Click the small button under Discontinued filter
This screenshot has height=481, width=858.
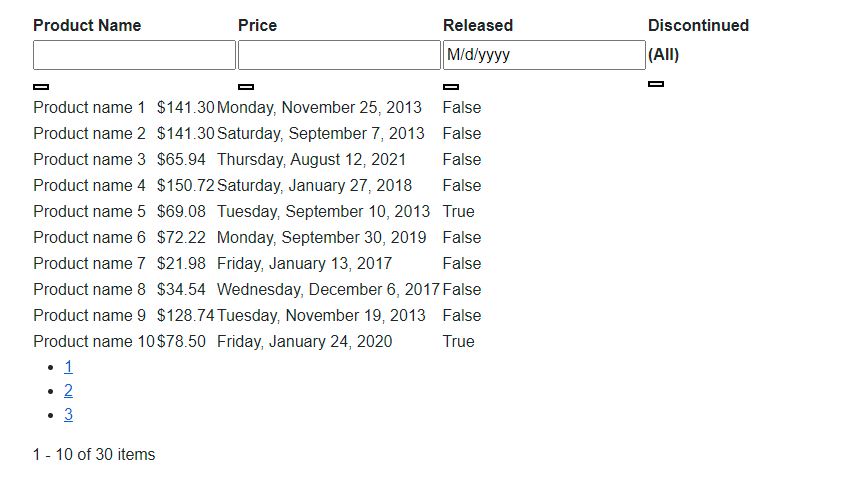pyautogui.click(x=656, y=84)
